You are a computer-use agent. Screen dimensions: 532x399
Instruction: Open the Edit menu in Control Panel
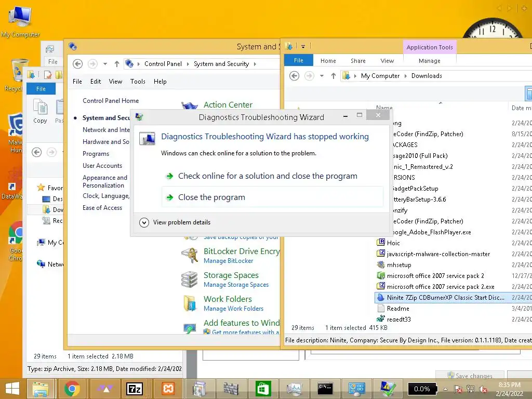click(96, 82)
